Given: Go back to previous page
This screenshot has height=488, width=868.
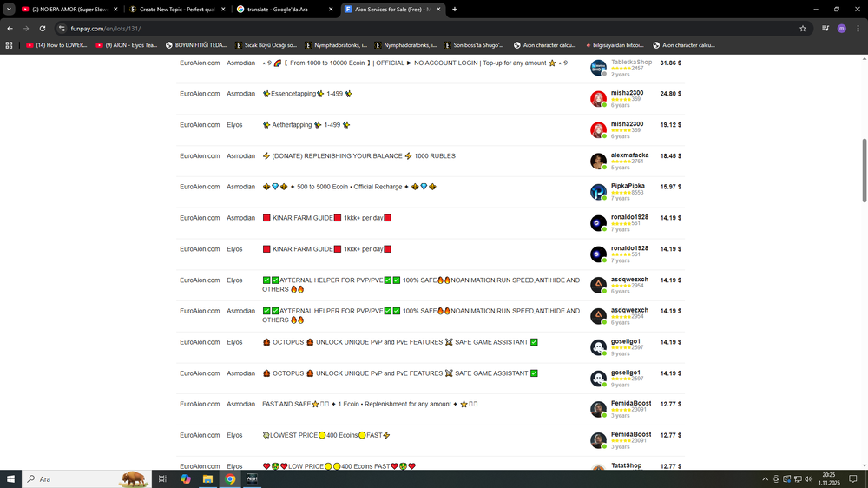Looking at the screenshot, I should [10, 29].
